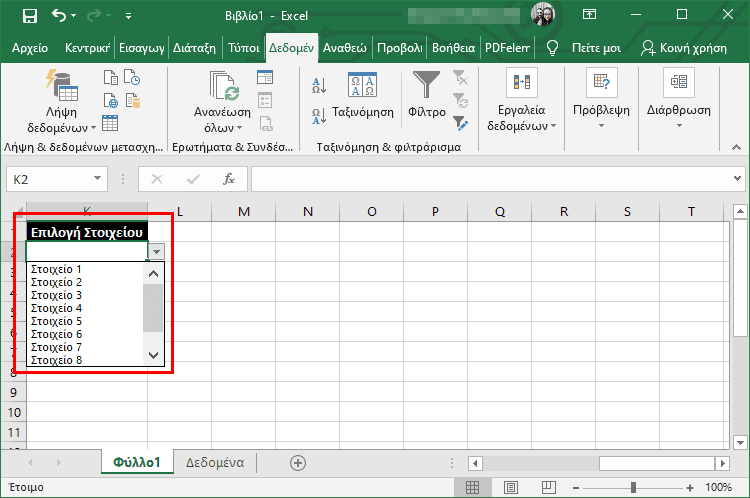The width and height of the screenshot is (750, 498).
Task: Click the Queries & Connections icon
Action: click(265, 77)
